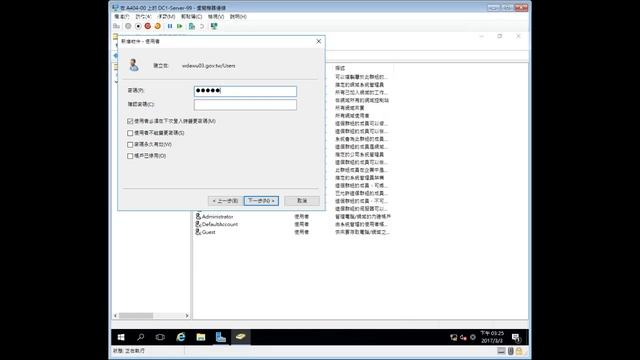Click left arrow of tree pane scrollbar

tap(116, 316)
